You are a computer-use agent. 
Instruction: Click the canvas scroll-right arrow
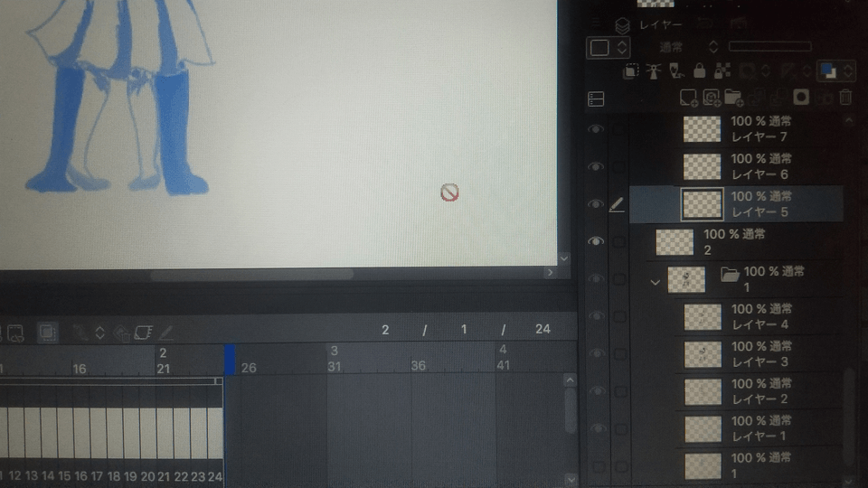click(x=550, y=272)
